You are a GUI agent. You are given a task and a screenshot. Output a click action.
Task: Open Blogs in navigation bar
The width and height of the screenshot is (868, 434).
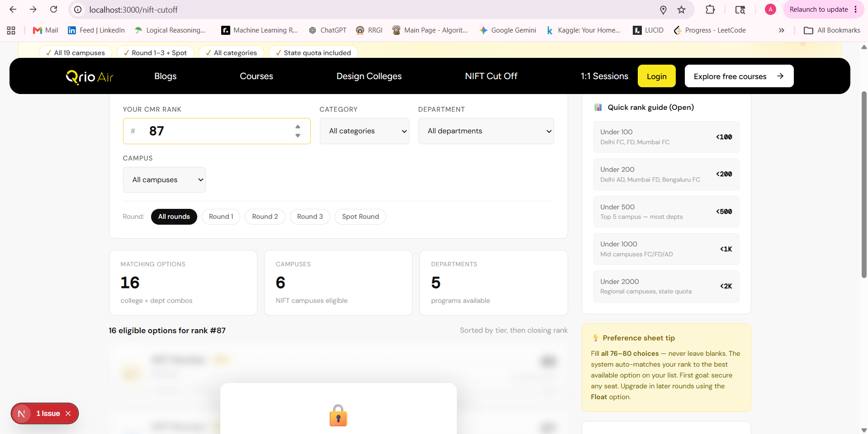click(166, 76)
